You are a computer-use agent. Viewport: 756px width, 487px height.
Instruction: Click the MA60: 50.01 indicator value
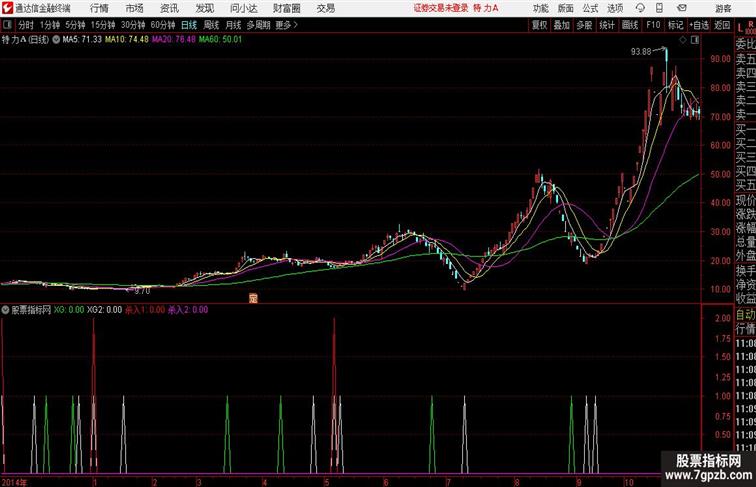(220, 40)
